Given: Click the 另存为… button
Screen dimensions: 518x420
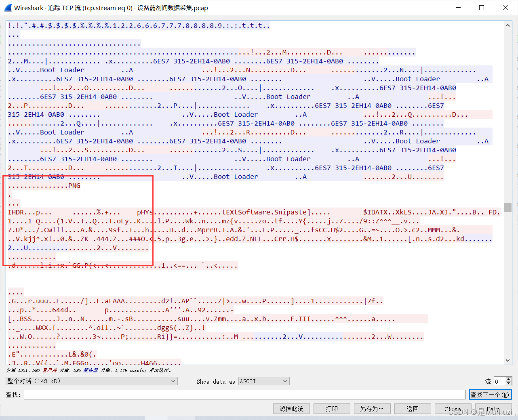Looking at the screenshot, I should coord(372,409).
